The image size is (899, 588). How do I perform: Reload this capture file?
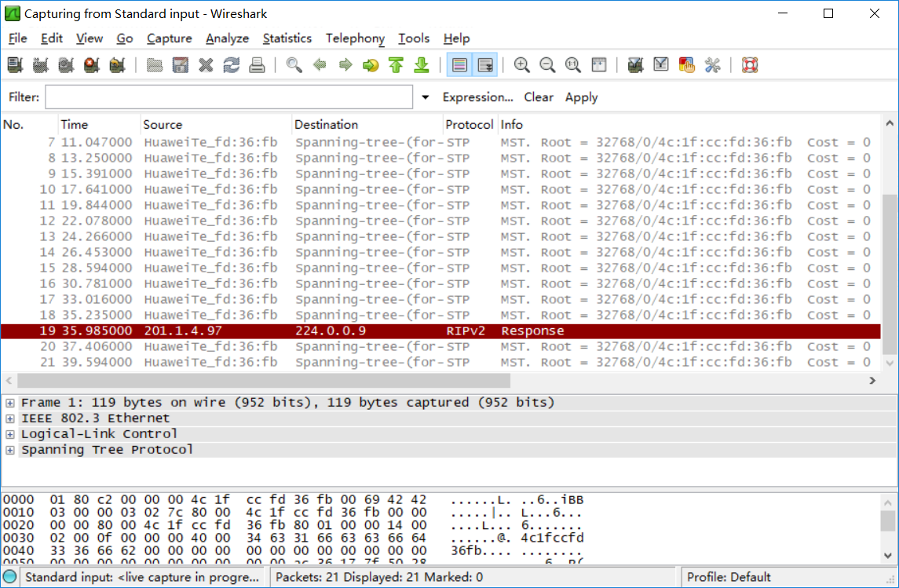[231, 64]
